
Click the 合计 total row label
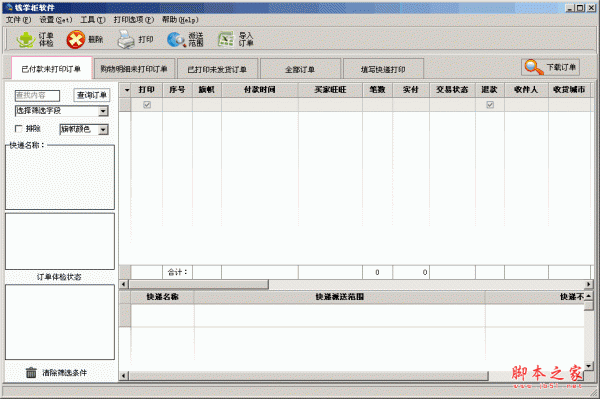coord(178,272)
